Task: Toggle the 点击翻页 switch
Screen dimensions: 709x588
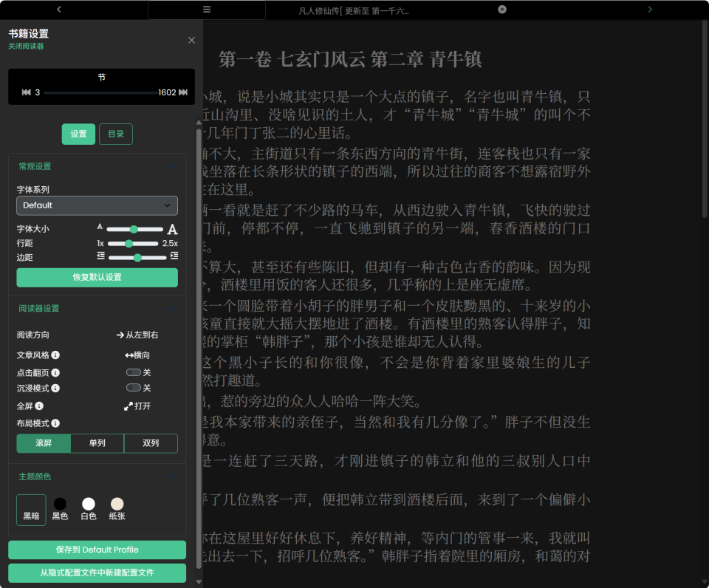Action: 134,373
